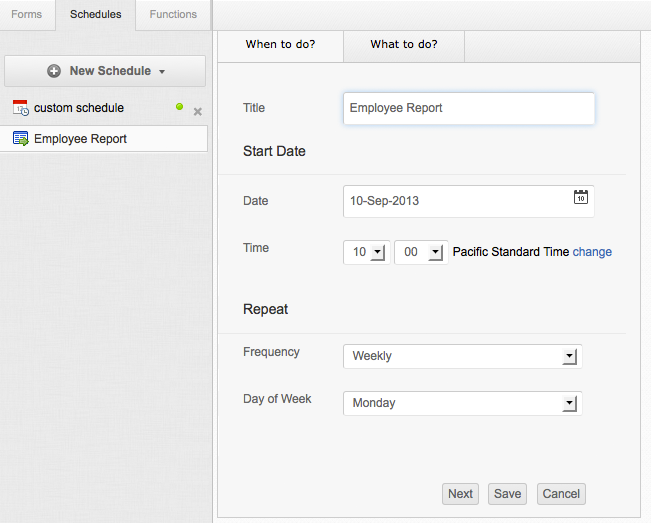
Task: Select the When to do? tab
Action: tap(280, 45)
